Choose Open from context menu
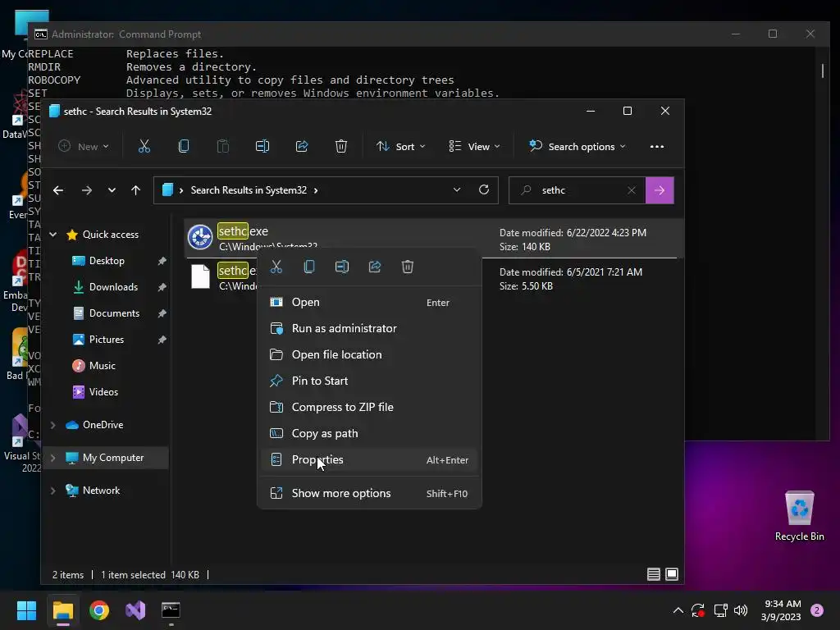This screenshot has height=630, width=840. [370, 302]
